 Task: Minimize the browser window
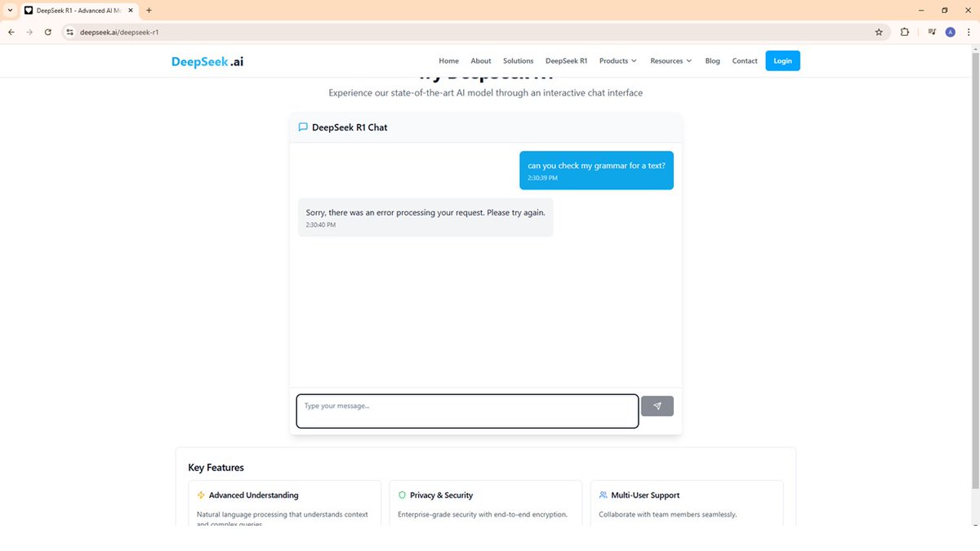pyautogui.click(x=920, y=11)
